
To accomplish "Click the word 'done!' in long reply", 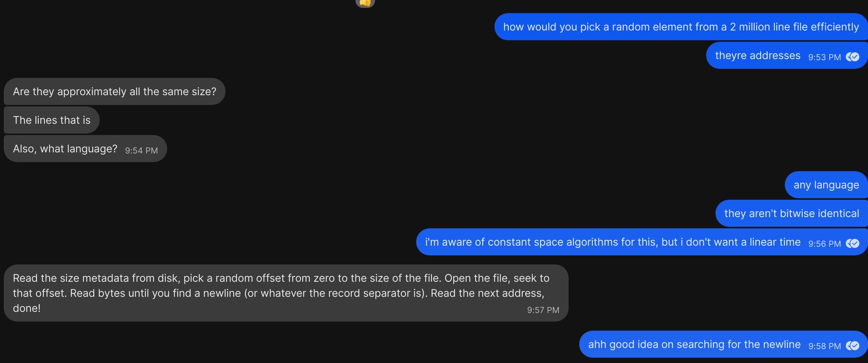I will [27, 308].
